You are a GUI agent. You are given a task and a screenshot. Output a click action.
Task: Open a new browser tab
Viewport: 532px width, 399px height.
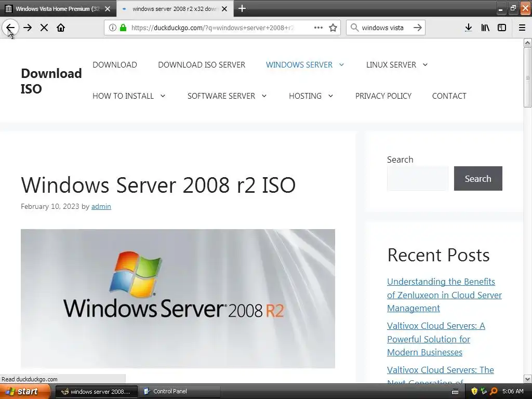242,8
